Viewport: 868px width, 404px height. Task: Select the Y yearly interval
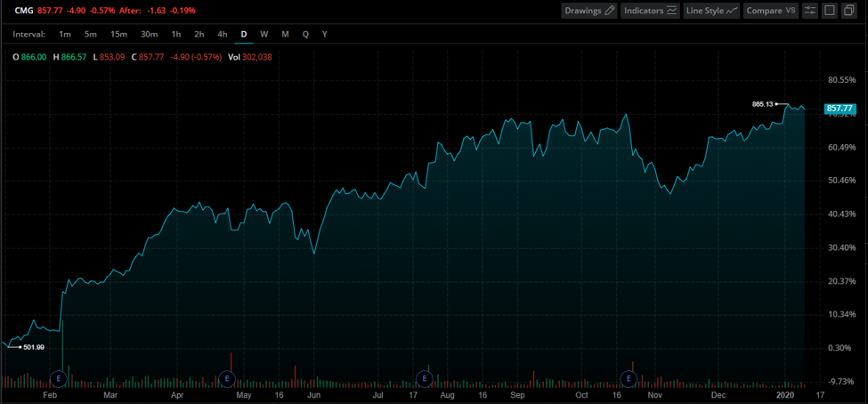click(324, 35)
